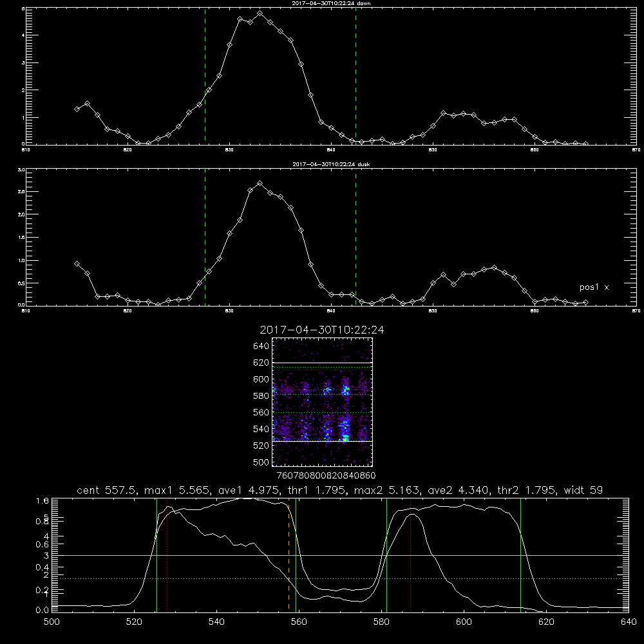Click the bottom plot y-axis label 0.0

click(43, 611)
